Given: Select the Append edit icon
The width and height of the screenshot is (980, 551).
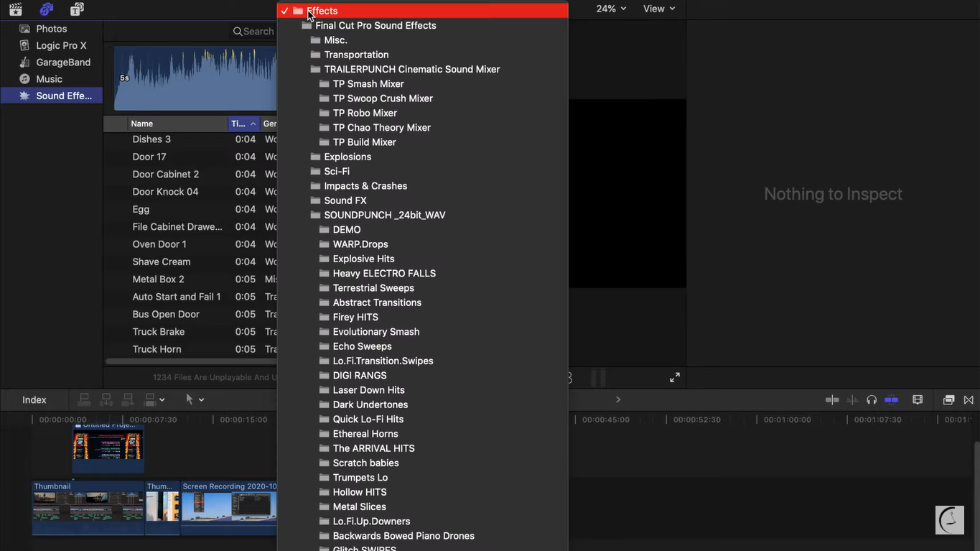Looking at the screenshot, I should coord(127,399).
